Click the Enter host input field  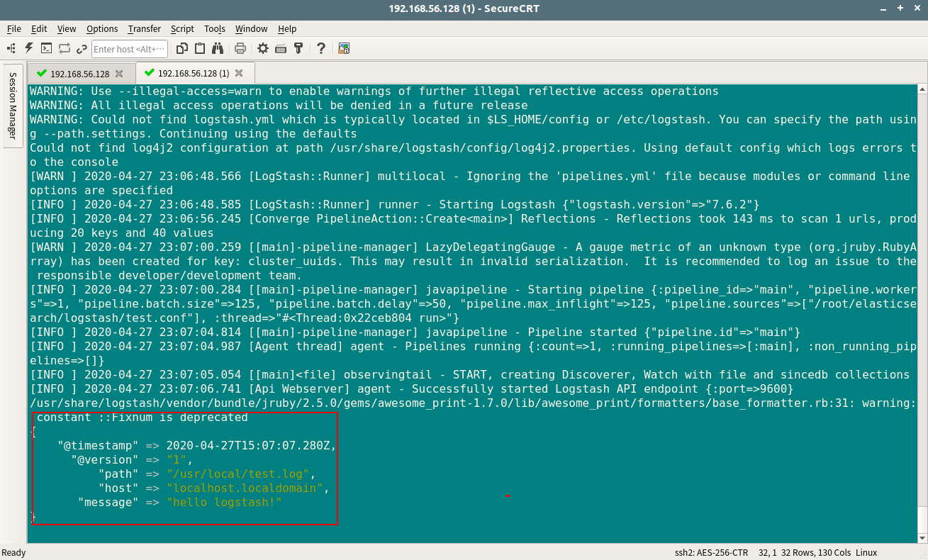(130, 48)
